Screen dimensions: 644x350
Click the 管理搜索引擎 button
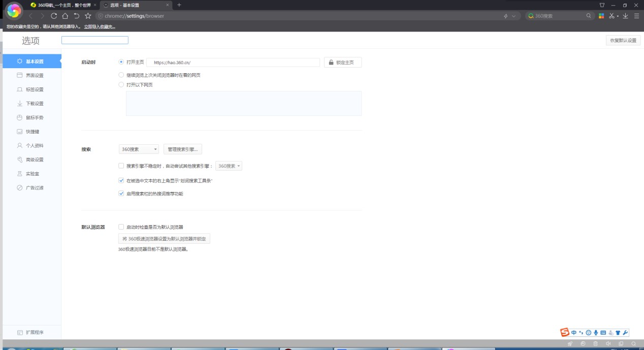click(x=183, y=149)
